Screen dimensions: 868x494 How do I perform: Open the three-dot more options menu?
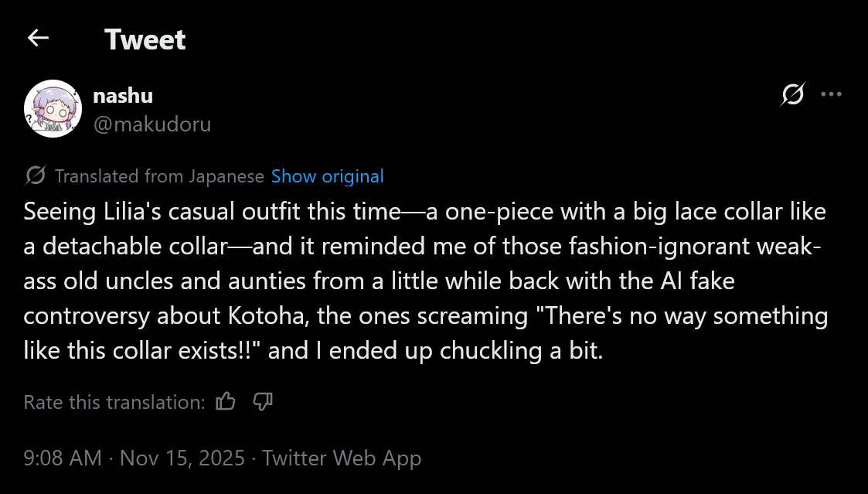(831, 94)
